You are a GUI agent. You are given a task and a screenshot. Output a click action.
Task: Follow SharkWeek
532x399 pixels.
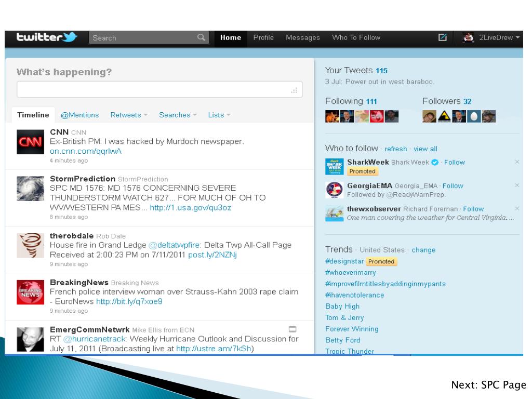tap(454, 163)
